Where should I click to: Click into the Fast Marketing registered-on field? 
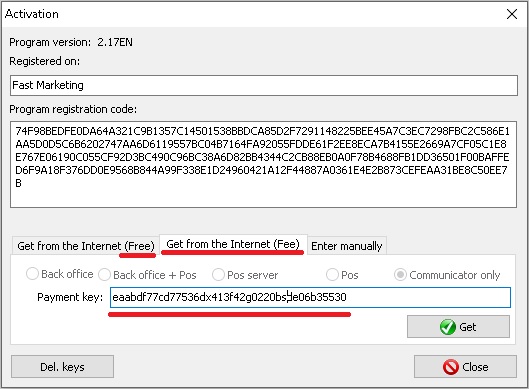[264, 85]
